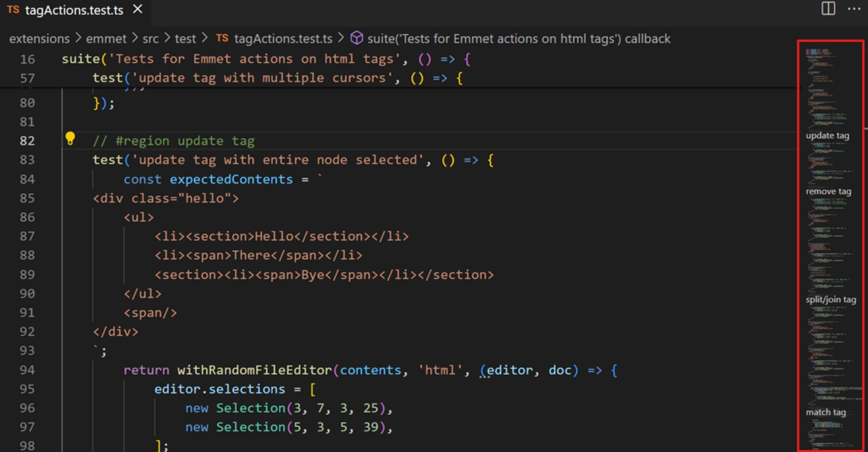Click line number 82 in the gutter
Screen dimensions: 868x452
(27, 141)
